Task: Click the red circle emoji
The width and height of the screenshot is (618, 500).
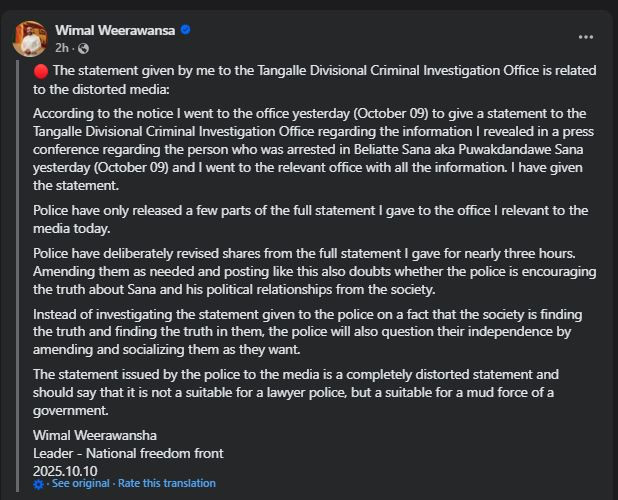Action: (41, 71)
